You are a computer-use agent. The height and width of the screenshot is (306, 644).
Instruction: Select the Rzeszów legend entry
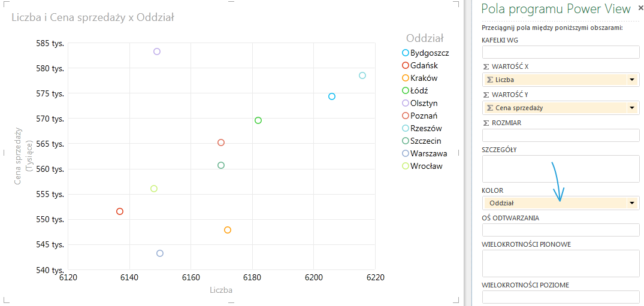click(426, 128)
